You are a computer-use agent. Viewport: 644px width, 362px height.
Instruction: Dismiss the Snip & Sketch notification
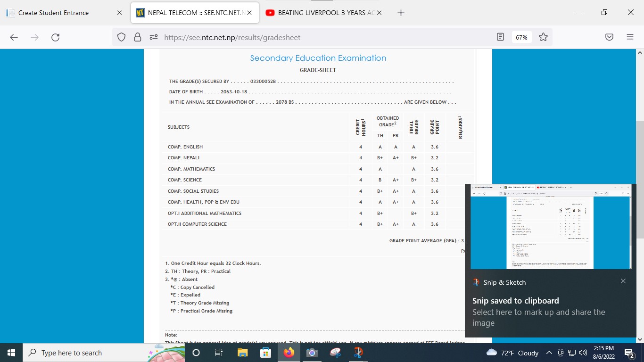pyautogui.click(x=623, y=281)
